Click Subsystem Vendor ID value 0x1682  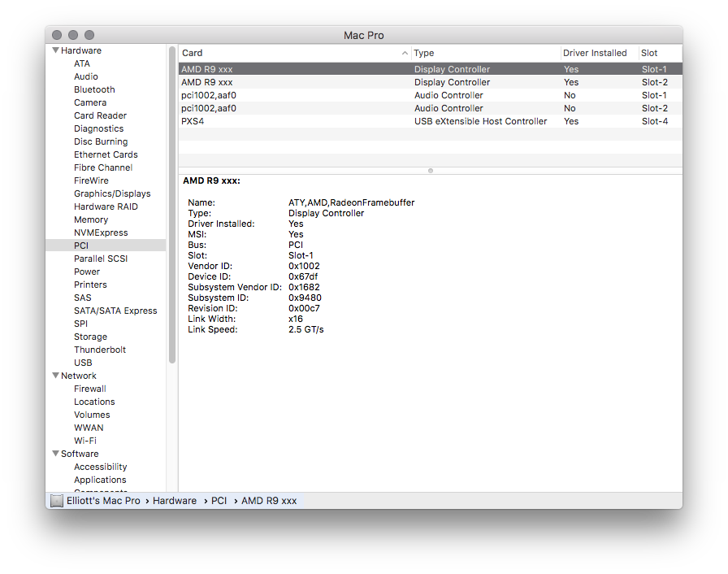coord(304,287)
